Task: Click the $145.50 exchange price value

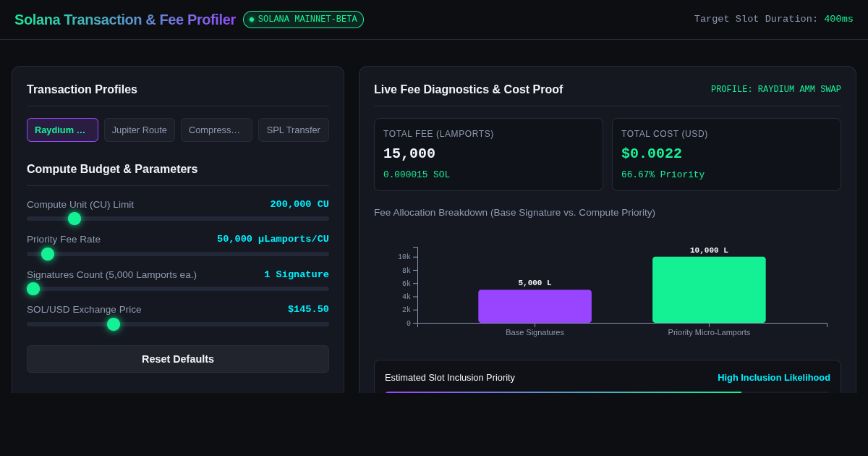Action: (308, 310)
